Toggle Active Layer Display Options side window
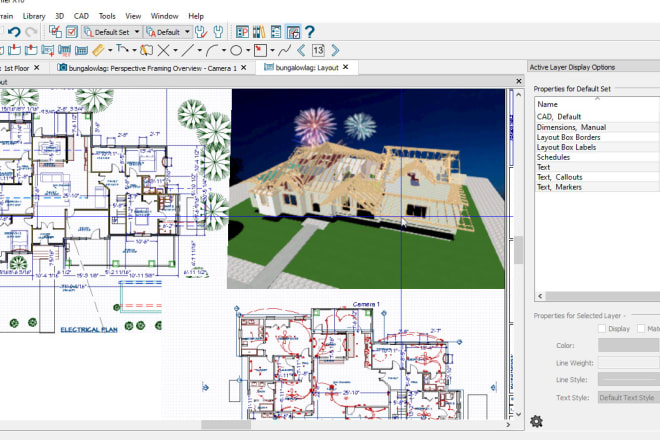This screenshot has height=440, width=660. pyautogui.click(x=293, y=32)
